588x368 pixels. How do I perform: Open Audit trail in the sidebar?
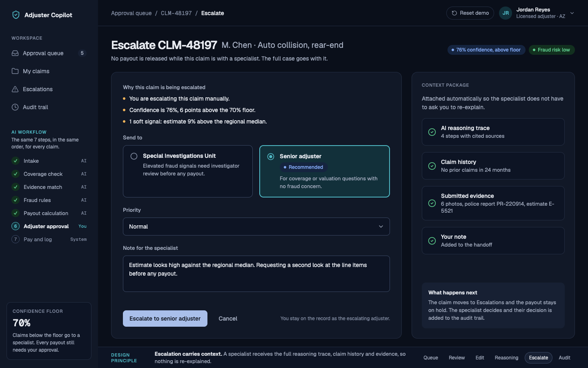tap(49, 107)
